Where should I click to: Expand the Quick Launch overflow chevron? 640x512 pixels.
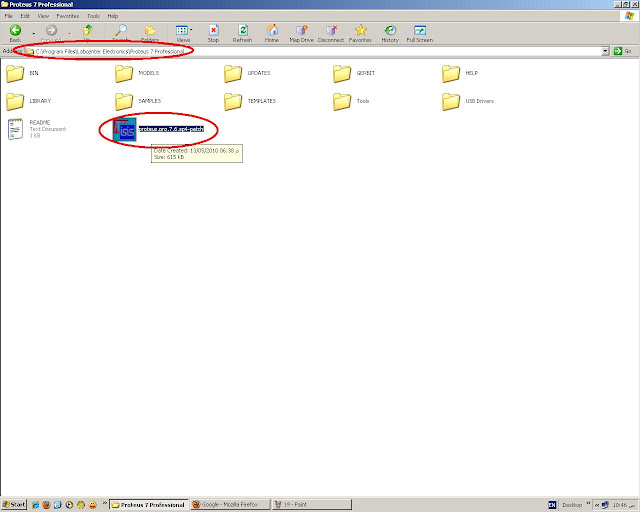[x=104, y=503]
